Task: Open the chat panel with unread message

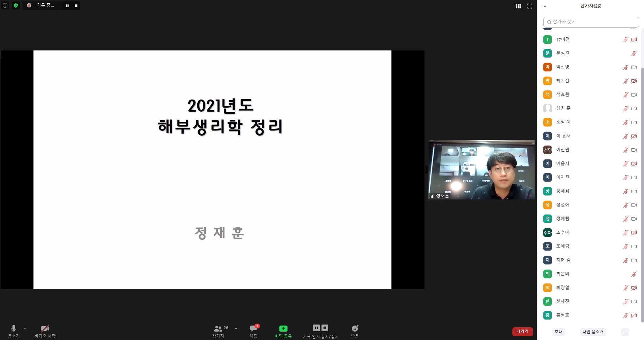Action: click(x=253, y=331)
